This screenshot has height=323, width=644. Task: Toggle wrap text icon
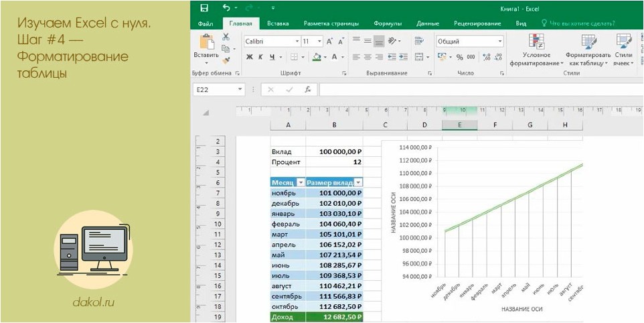(x=419, y=41)
